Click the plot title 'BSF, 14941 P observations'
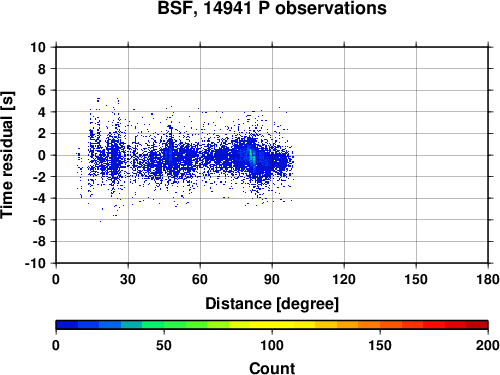Image resolution: width=500 pixels, height=375 pixels. pyautogui.click(x=272, y=8)
